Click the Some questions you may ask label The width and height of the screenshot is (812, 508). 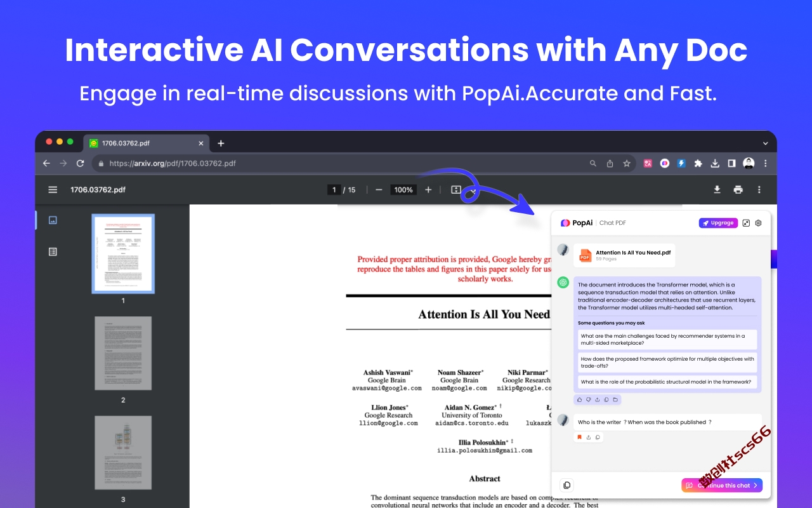pos(611,323)
